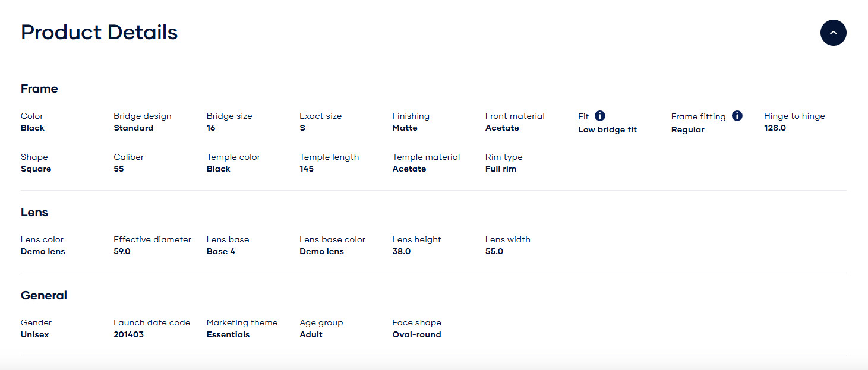Click the Full rim value
Viewport: 868px width, 370px height.
click(501, 169)
